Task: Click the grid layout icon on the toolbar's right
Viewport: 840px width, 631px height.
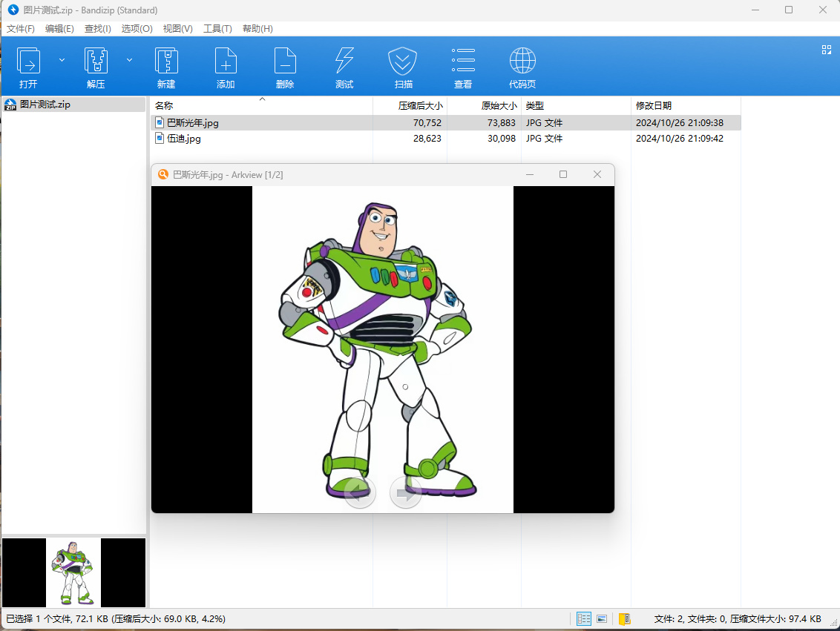Action: [826, 50]
